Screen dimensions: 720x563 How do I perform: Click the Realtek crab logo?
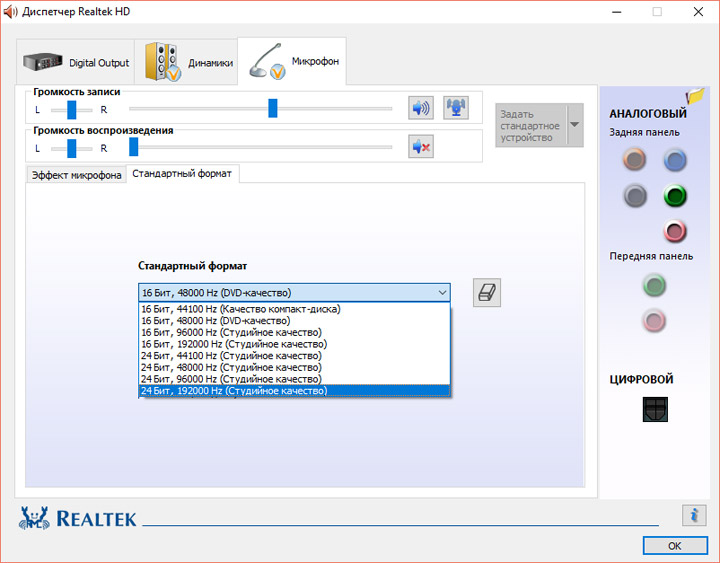coord(34,518)
